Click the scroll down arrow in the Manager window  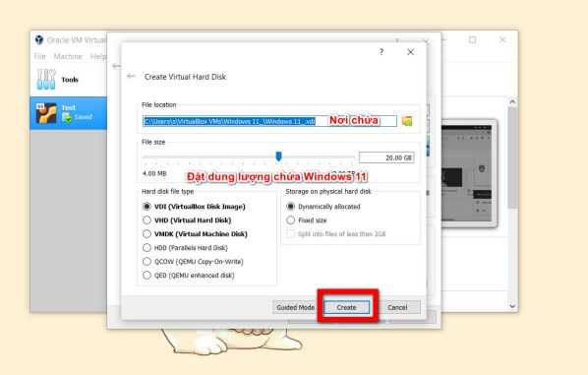coord(512,306)
